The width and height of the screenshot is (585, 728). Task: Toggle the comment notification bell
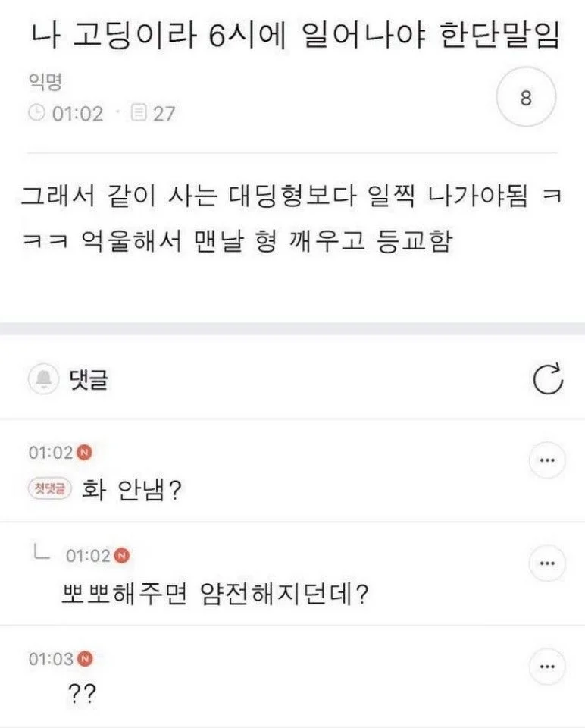click(x=42, y=380)
